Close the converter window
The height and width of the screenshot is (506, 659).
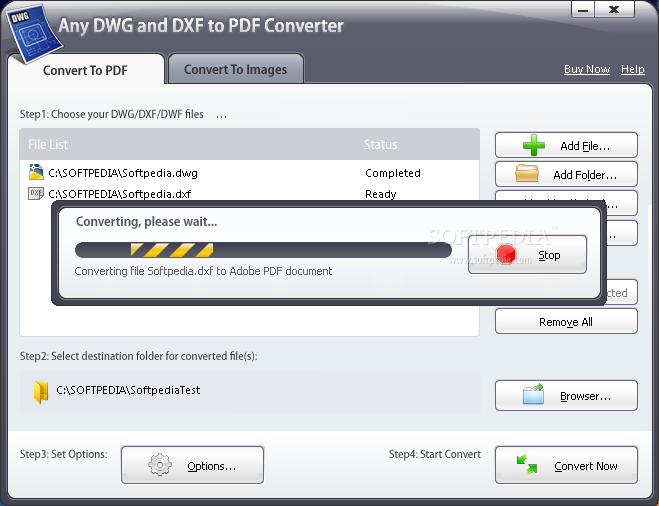click(614, 10)
